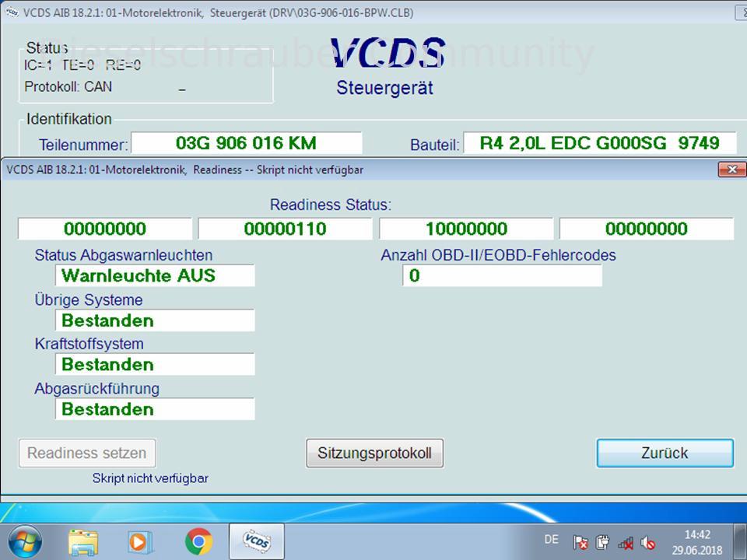
Task: Click the DE input language indicator
Action: coord(551,540)
